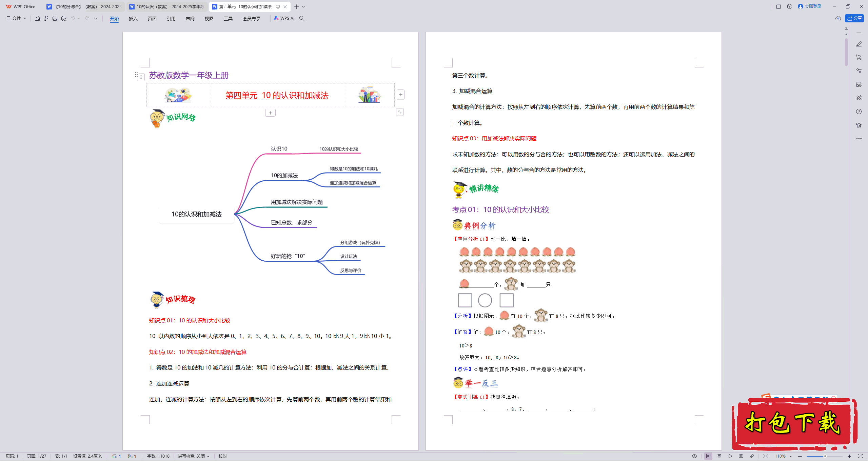Switch to web layout globe view

(x=741, y=456)
